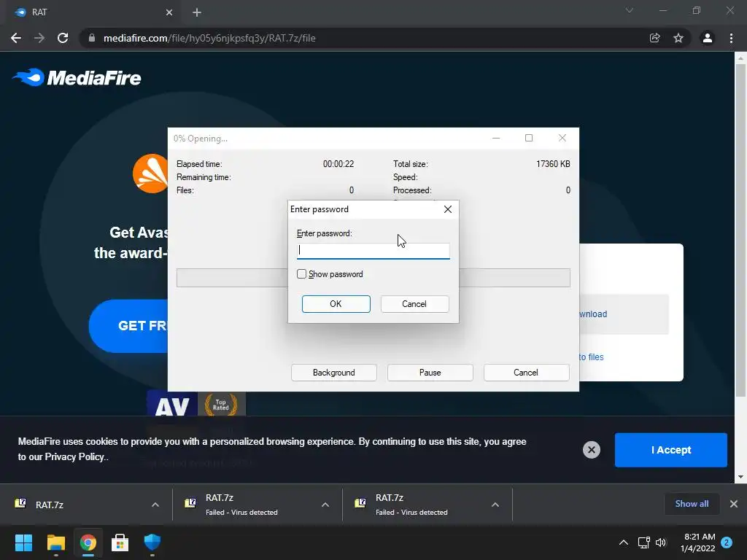
Task: Bookmark this page with star icon
Action: coord(678,38)
